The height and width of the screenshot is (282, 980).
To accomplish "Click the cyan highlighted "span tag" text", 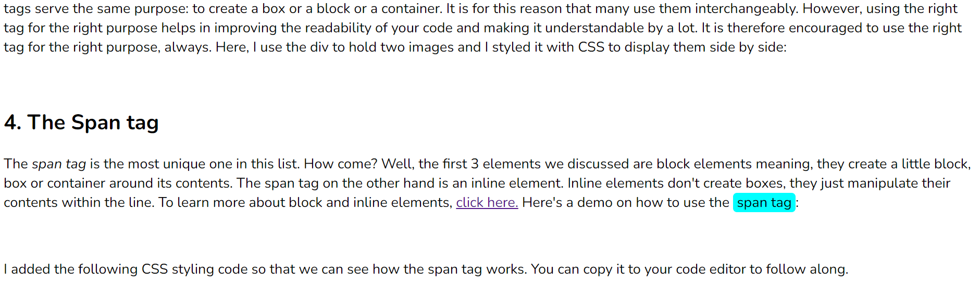I will 764,203.
